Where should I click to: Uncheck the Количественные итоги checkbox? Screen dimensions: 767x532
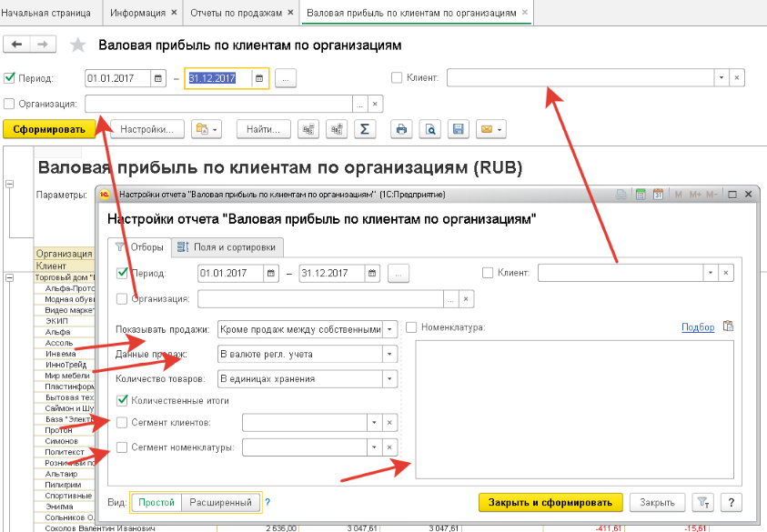[123, 399]
